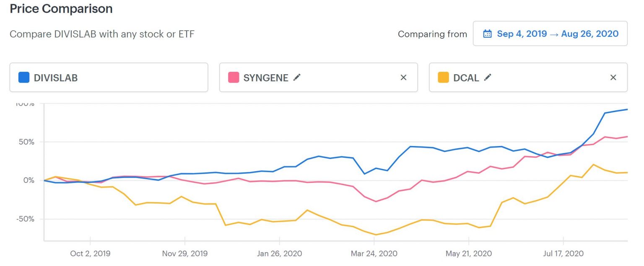Screen dimensions: 644x266
Task: Click the calendar icon in date range
Action: tap(487, 34)
